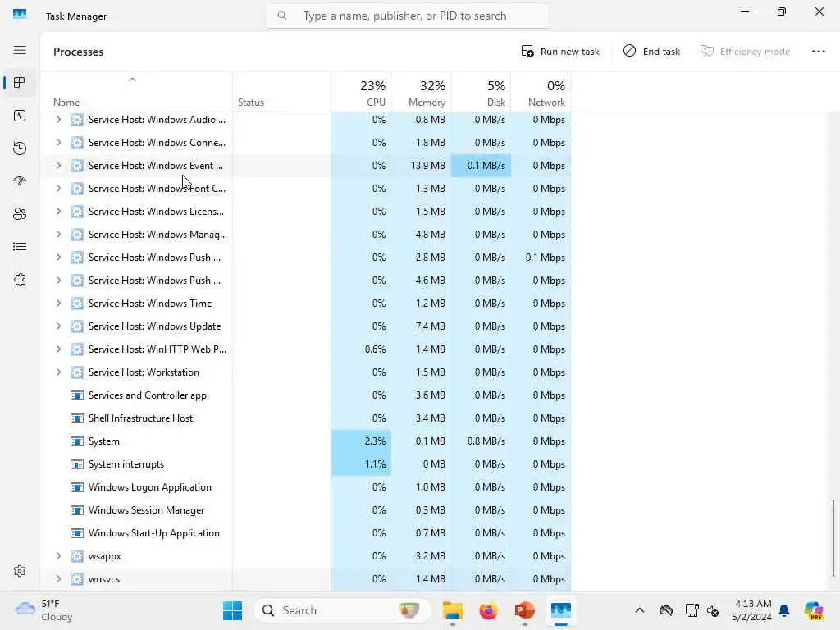The height and width of the screenshot is (630, 840).
Task: Click the Shell Infrastructure Host icon
Action: 77,418
